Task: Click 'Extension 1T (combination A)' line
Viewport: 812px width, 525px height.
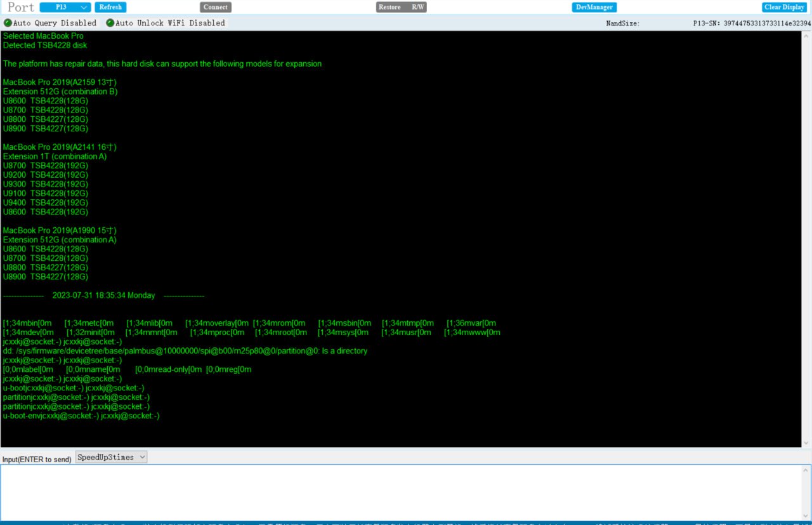Action: click(x=55, y=156)
